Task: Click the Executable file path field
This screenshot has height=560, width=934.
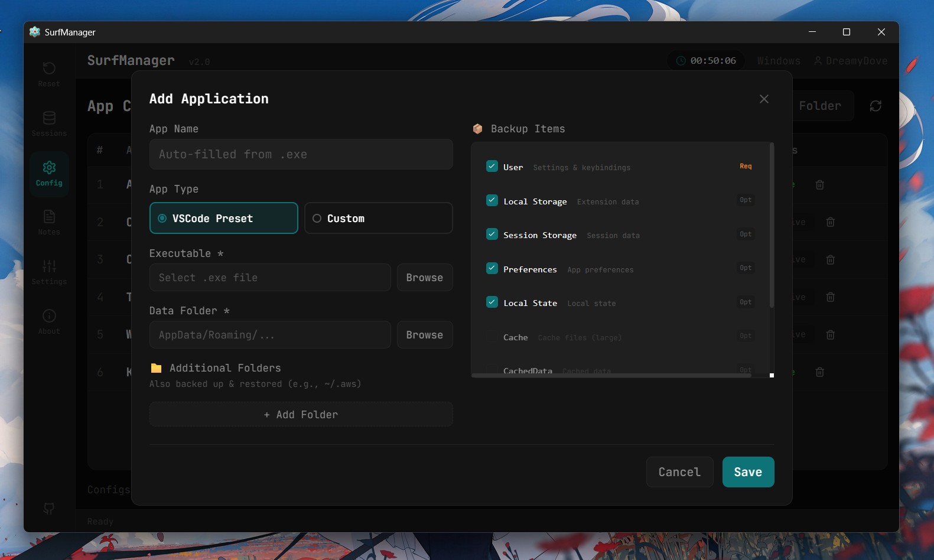Action: 270,278
